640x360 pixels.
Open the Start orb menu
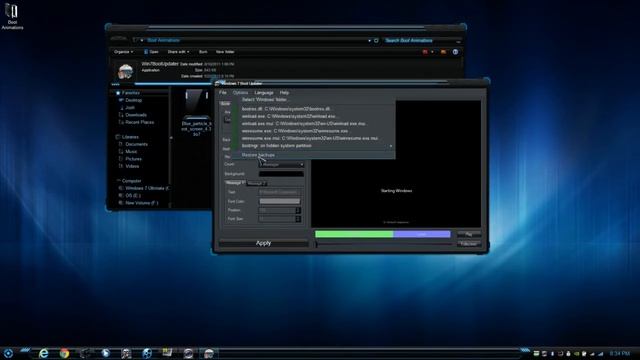8,353
